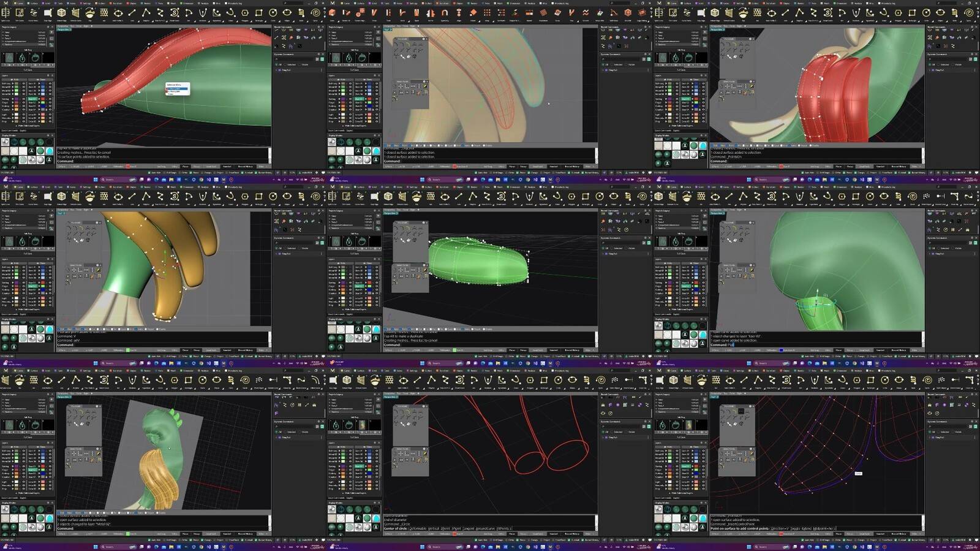Select Rectangle tool in the red-circle-curves window toolbar
Screen dimensions: 980x551
[545, 380]
